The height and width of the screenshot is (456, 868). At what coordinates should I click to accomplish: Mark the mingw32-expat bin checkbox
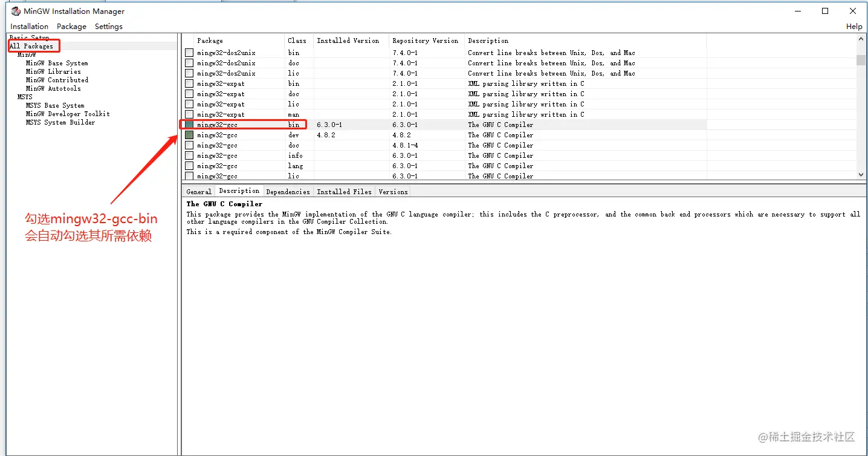[189, 84]
